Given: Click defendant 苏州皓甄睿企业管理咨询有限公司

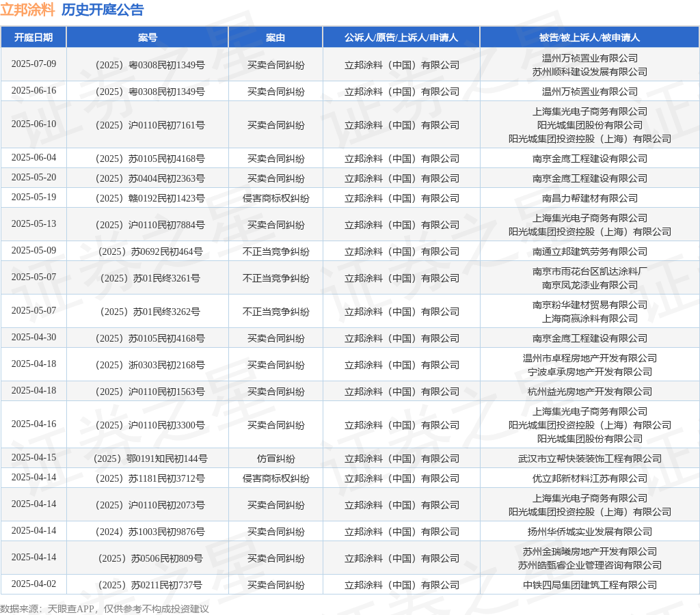Looking at the screenshot, I should (x=590, y=566).
